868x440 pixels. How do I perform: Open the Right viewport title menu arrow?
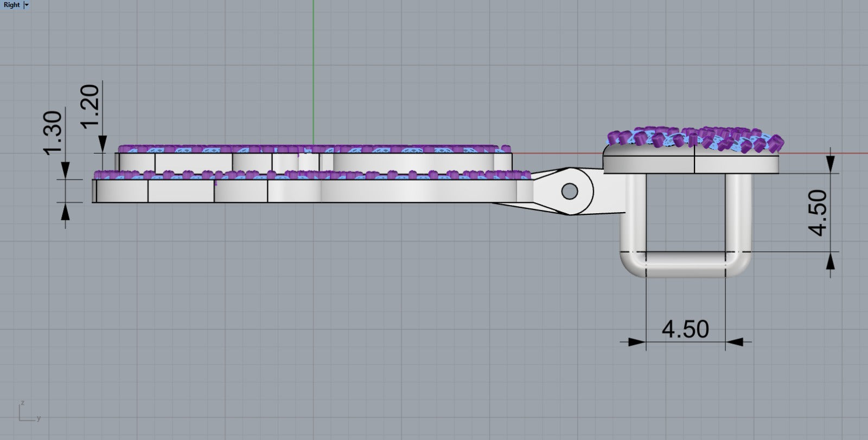pos(27,5)
